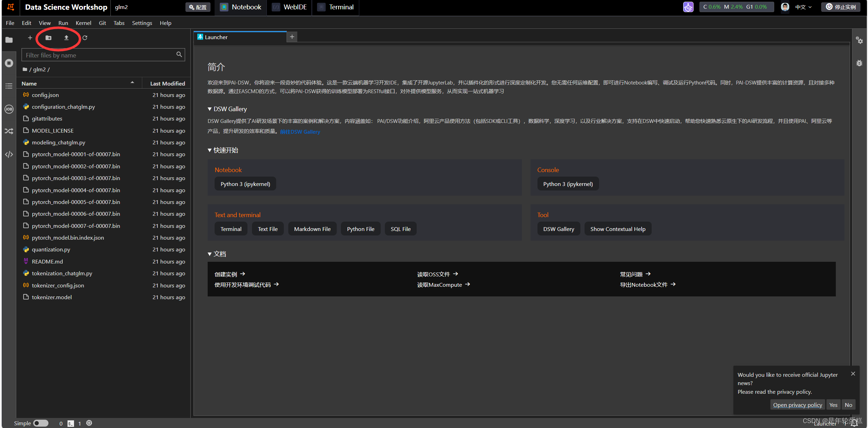Click the glm2 breadcrumb folder

[x=39, y=69]
